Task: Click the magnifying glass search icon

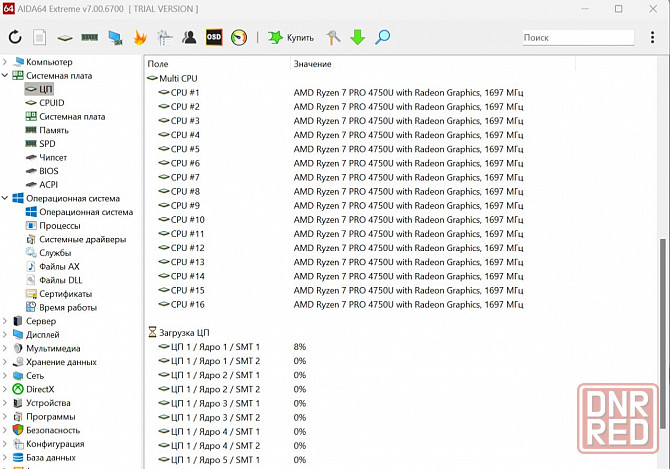Action: coord(382,38)
